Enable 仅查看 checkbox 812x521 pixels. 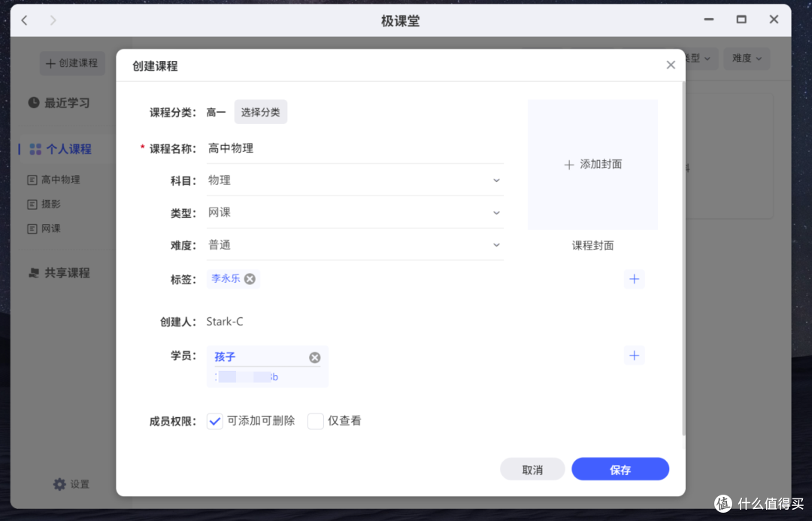(x=315, y=421)
